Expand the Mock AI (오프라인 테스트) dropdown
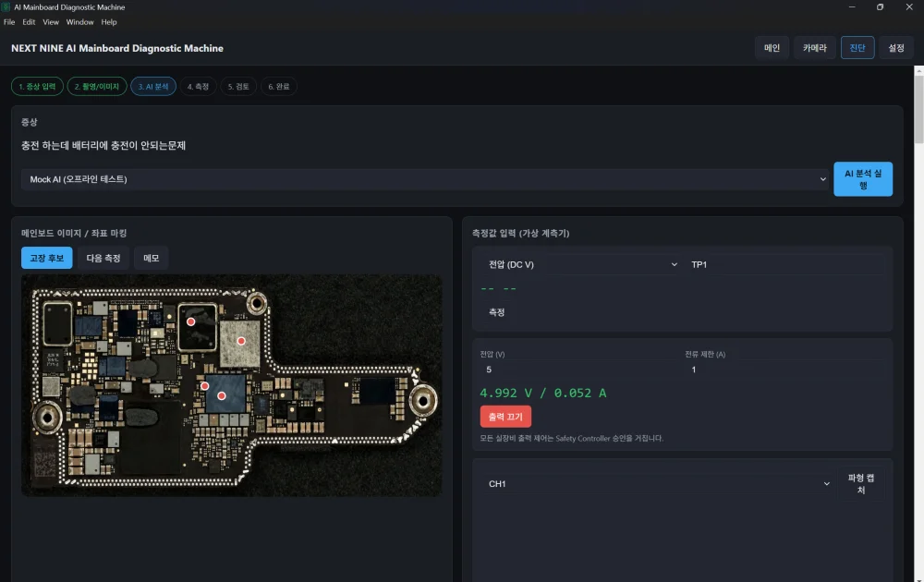Image resolution: width=924 pixels, height=582 pixels. click(x=426, y=179)
